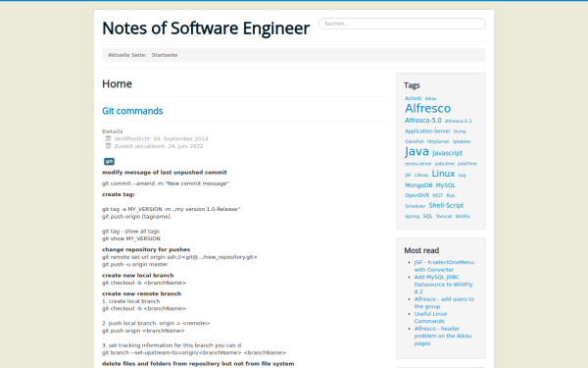This screenshot has width=588, height=368.
Task: Open the Aikau tag
Action: point(430,99)
